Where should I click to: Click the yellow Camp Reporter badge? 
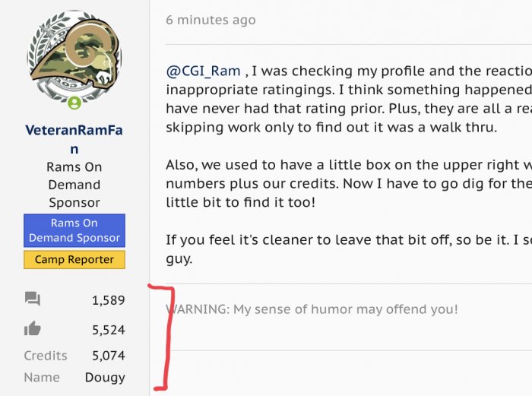(74, 260)
